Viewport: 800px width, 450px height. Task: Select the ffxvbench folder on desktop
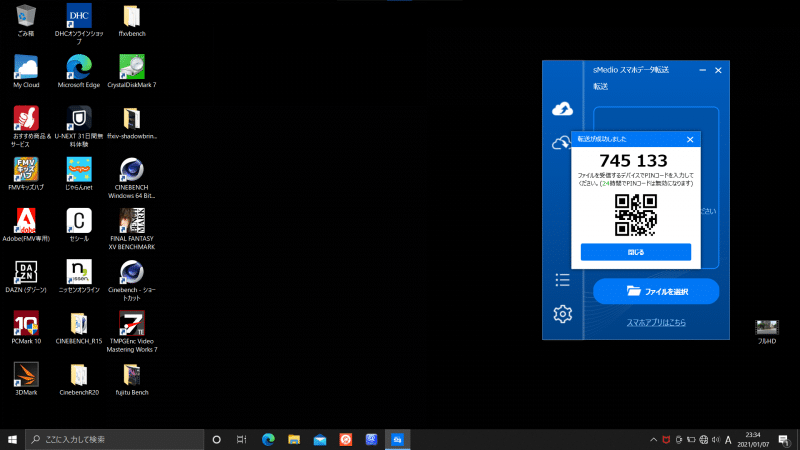click(x=132, y=21)
